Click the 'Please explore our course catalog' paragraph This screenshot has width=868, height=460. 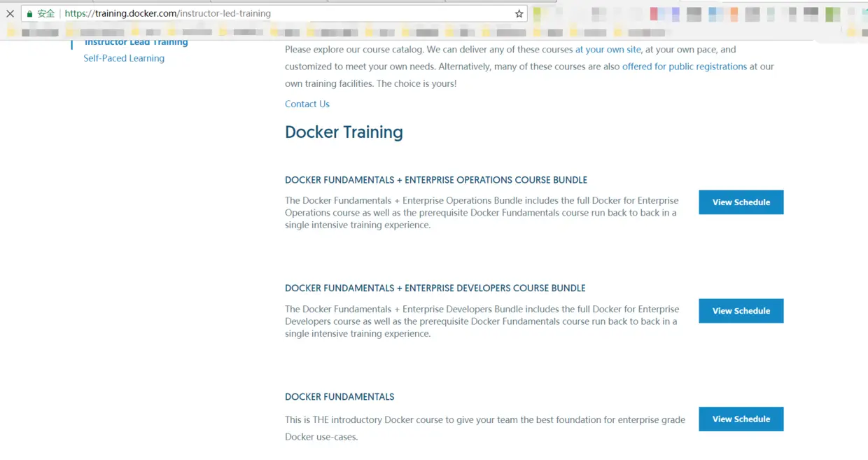pyautogui.click(x=529, y=67)
